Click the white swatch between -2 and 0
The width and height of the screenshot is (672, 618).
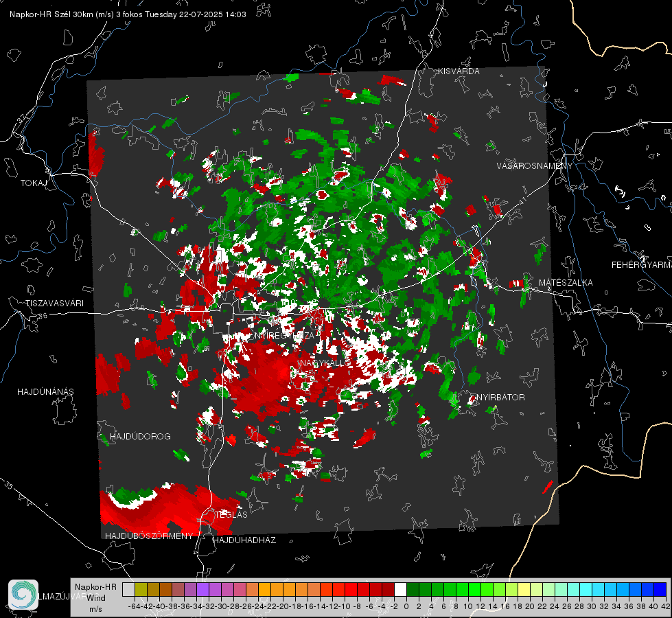(400, 589)
